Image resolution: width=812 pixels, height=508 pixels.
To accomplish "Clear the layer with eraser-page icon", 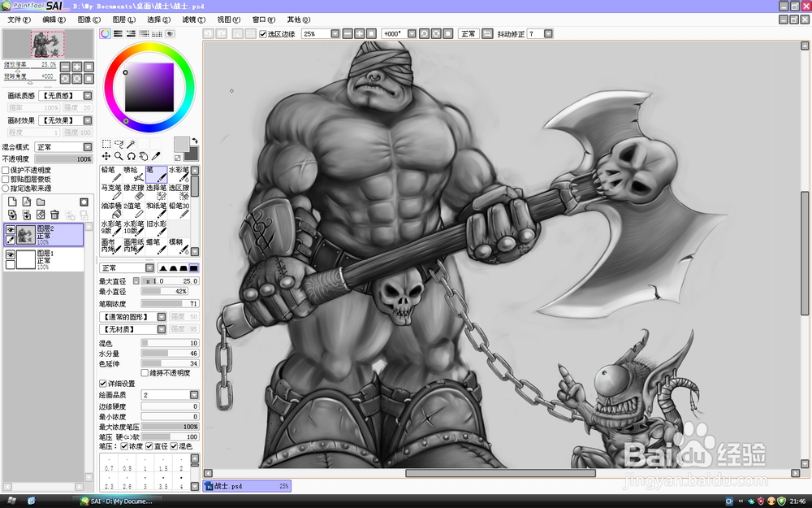I will (41, 215).
